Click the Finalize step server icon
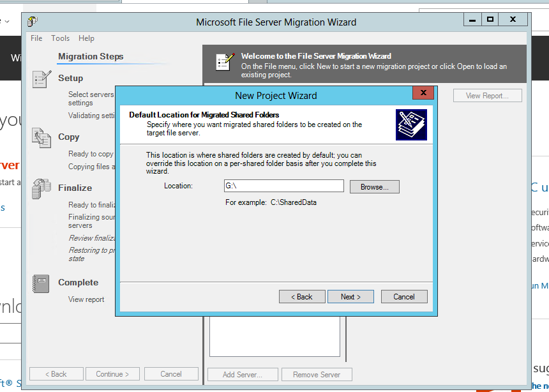This screenshot has height=392, width=549. (41, 189)
